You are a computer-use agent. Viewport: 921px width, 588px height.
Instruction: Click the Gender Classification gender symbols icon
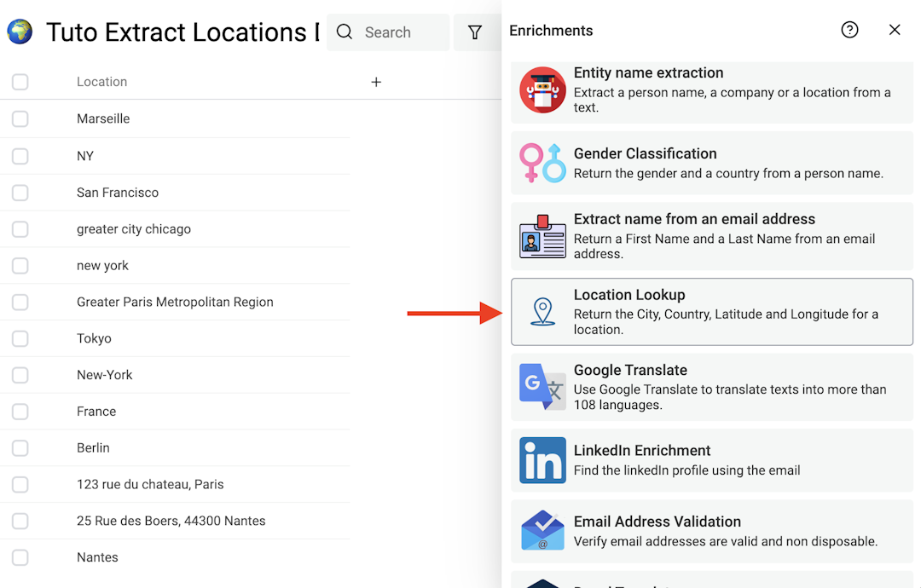tap(543, 163)
